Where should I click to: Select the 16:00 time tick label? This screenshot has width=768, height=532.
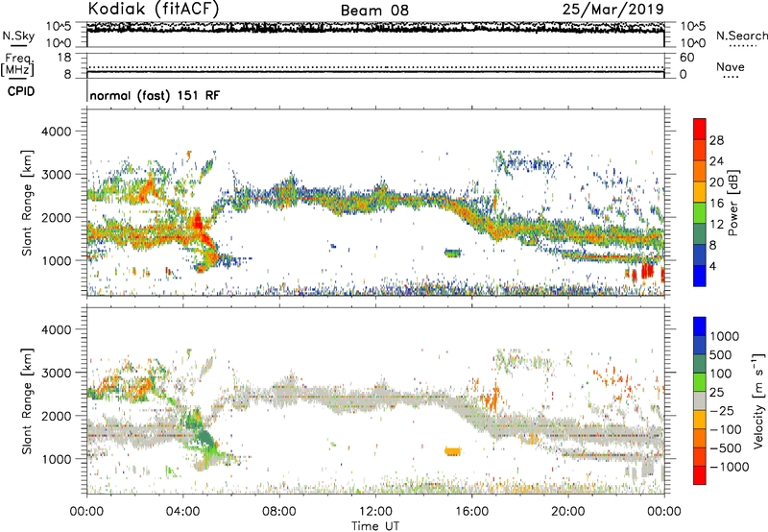click(x=471, y=512)
